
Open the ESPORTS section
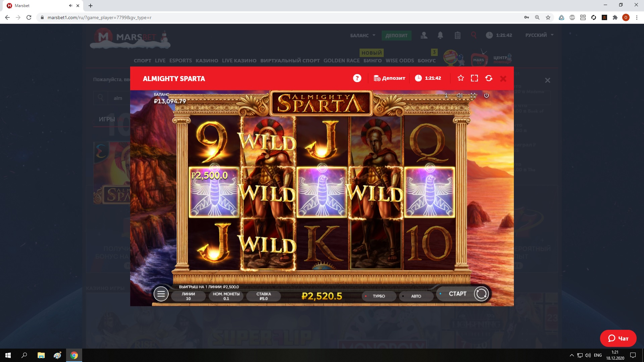coord(180,61)
